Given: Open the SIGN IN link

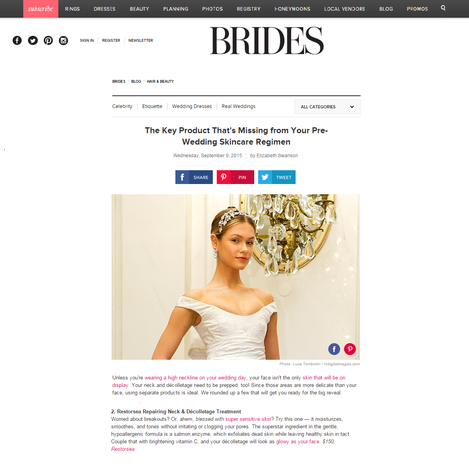Looking at the screenshot, I should tap(87, 41).
